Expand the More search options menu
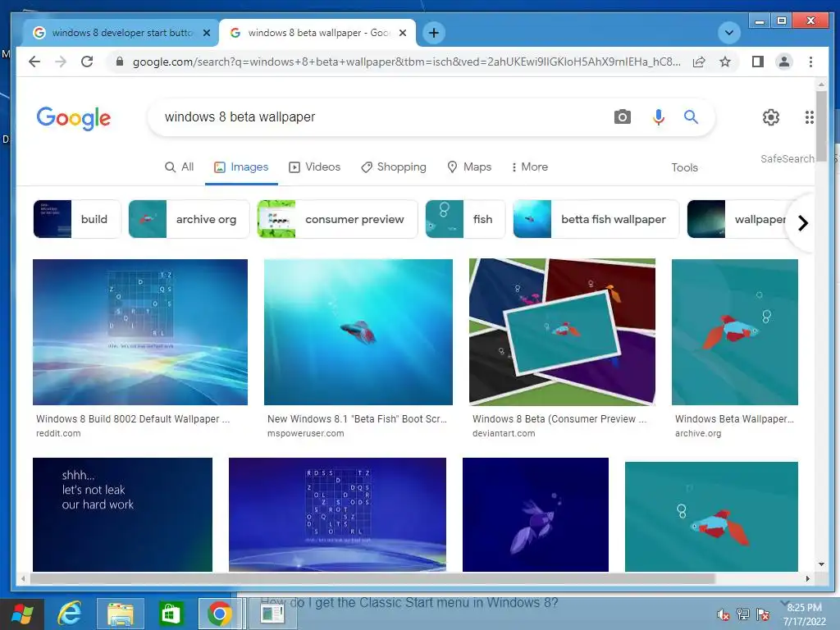The image size is (840, 630). click(x=529, y=167)
